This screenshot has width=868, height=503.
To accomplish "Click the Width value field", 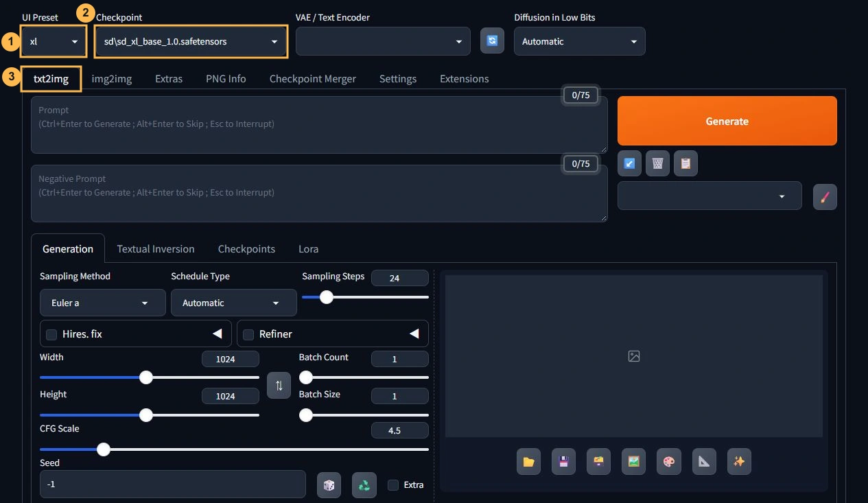I will pos(231,359).
